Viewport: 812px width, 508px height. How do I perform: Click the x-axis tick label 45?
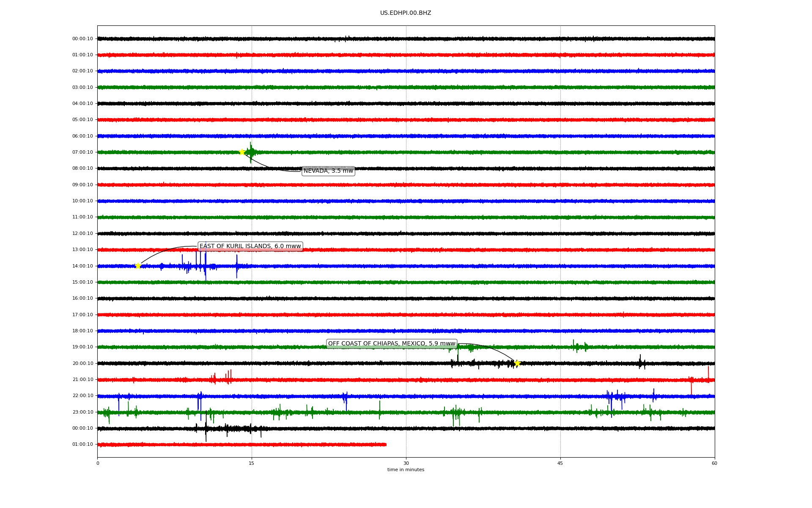[x=560, y=464]
